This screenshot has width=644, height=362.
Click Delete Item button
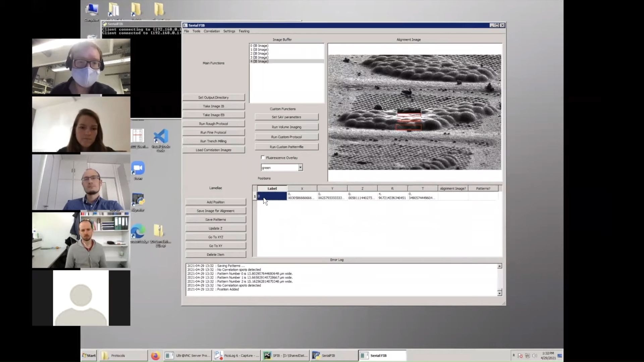[x=216, y=254]
